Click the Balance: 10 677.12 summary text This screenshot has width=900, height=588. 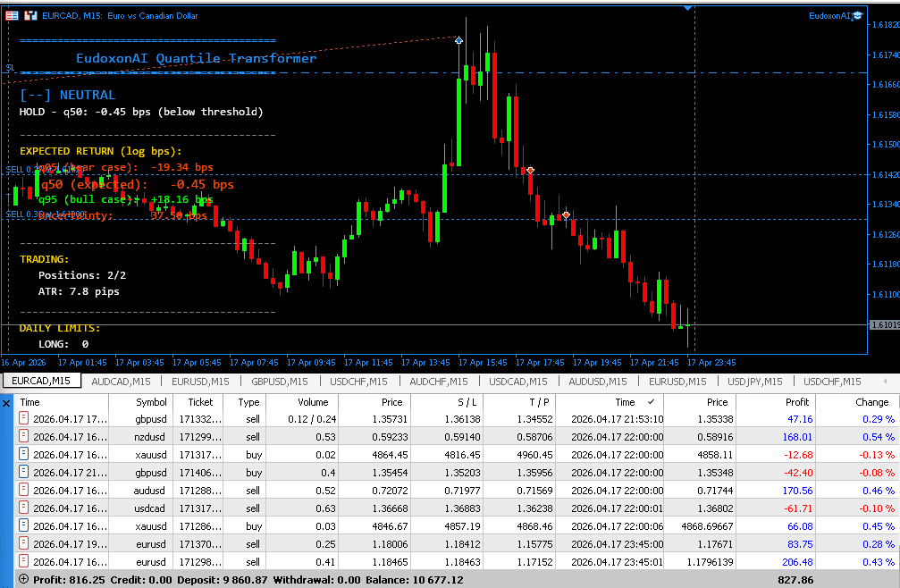tap(414, 579)
